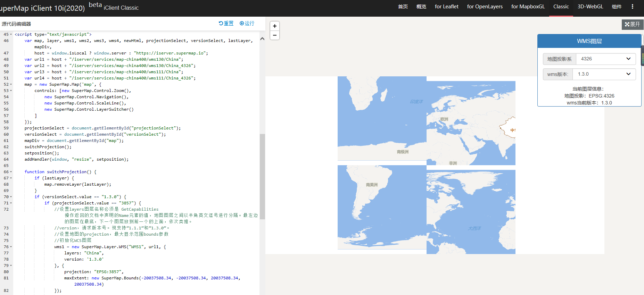Click the 地图投影: EPSG:4326 info text
644x295 pixels.
[x=589, y=96]
